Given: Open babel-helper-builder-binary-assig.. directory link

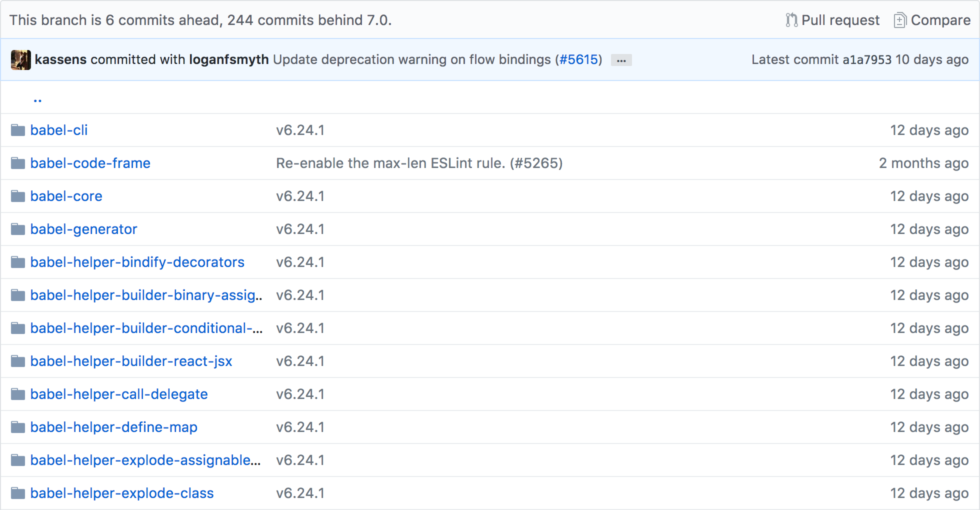Looking at the screenshot, I should tap(146, 295).
